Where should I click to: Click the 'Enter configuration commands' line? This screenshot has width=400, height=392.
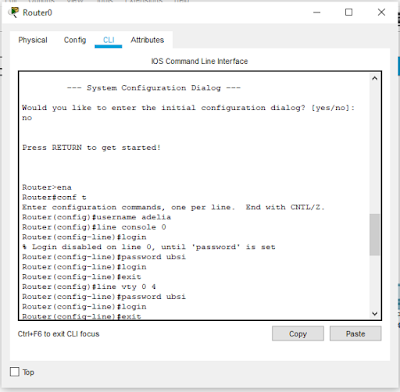(173, 207)
